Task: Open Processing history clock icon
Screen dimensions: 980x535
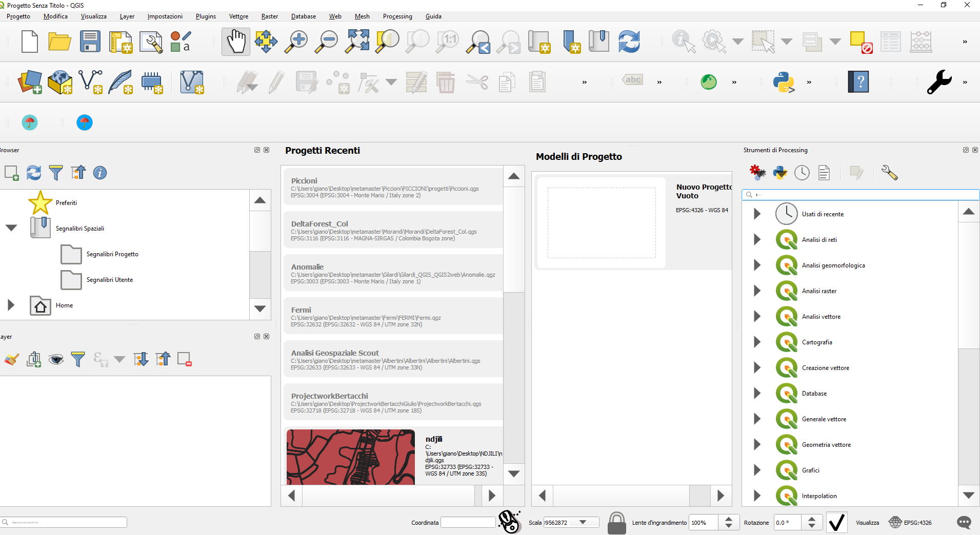Action: 802,173
